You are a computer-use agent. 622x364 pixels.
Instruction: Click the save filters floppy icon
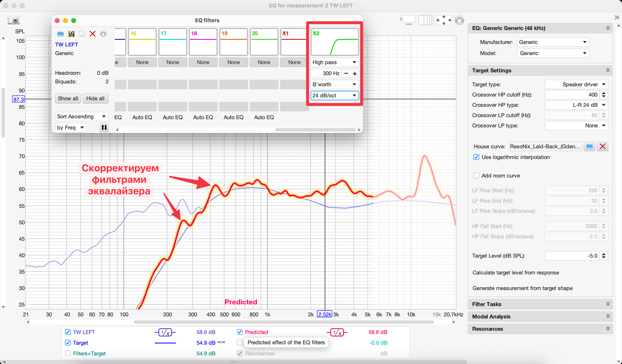coord(71,34)
